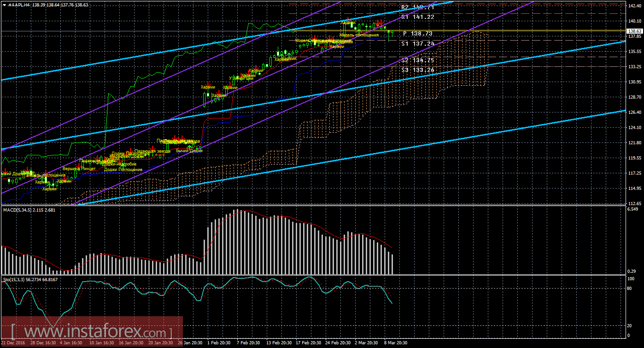Click the 130.95 price axis value

635,82
